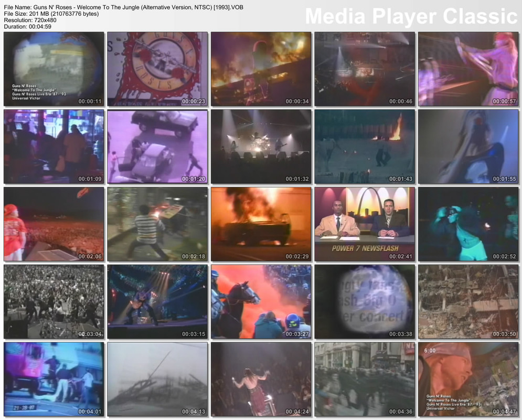Pick the 00:02:52 thumbnail
522x420 pixels.
pos(468,224)
